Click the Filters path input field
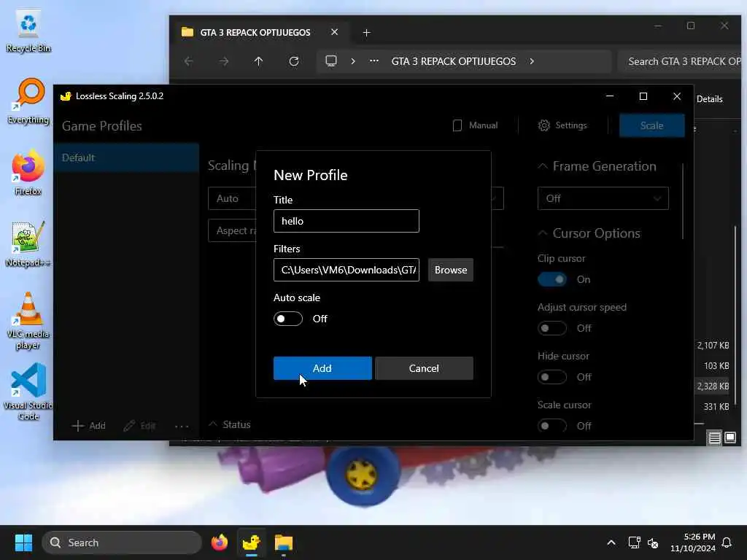The height and width of the screenshot is (560, 747). click(x=347, y=270)
